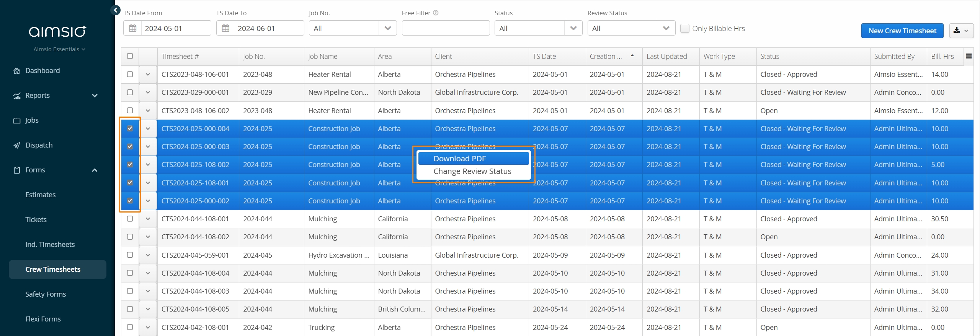Select Change Review Status menu entry

tap(473, 171)
